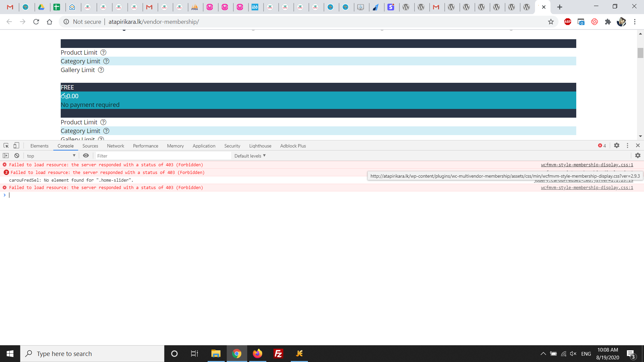The height and width of the screenshot is (362, 644).
Task: Select the Console tab
Action: click(x=65, y=146)
